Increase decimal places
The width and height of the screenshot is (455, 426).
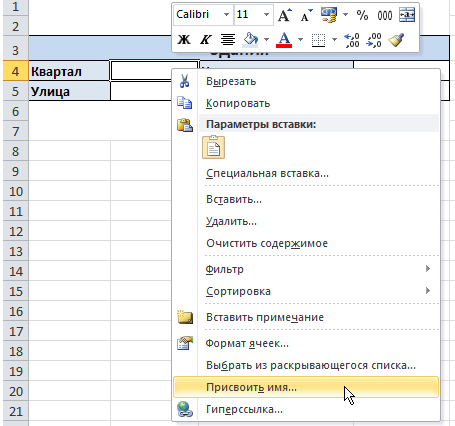352,40
